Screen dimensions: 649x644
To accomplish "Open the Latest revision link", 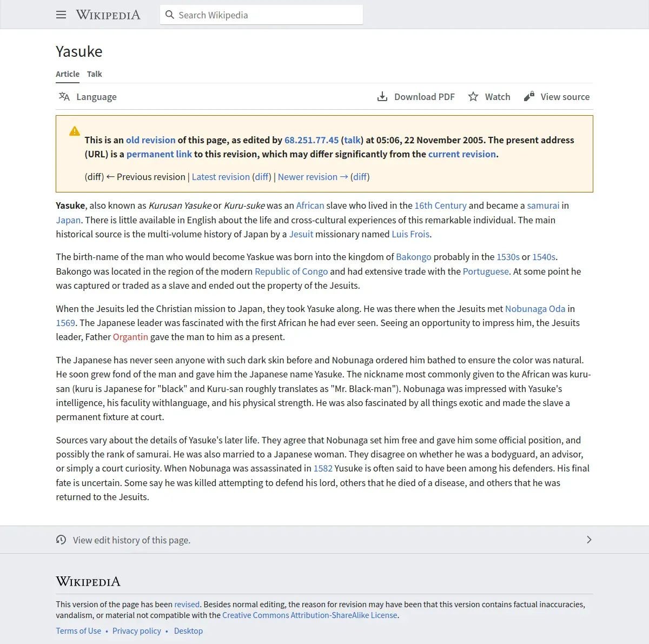I will (221, 177).
